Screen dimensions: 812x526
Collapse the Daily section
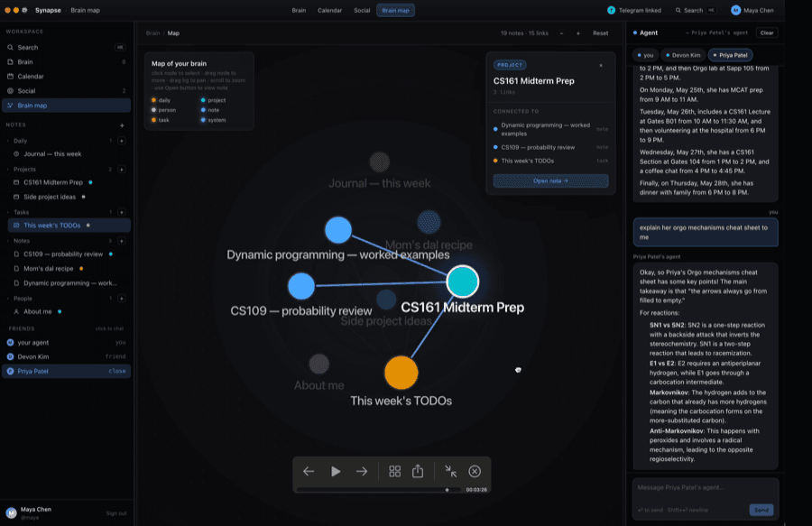click(8, 141)
